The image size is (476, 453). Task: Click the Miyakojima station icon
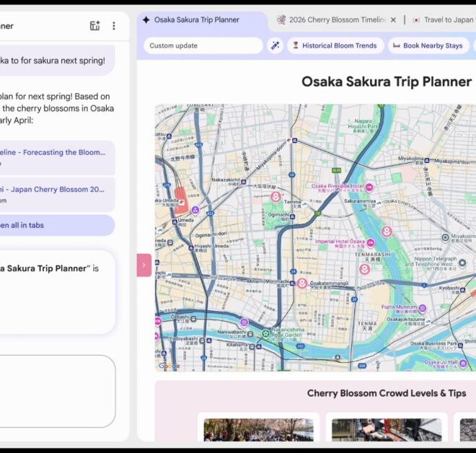coord(427,160)
